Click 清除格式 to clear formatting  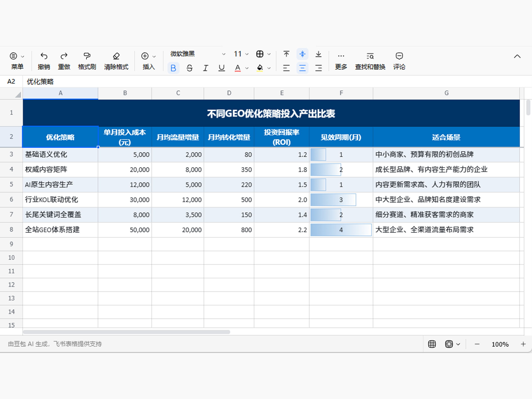point(116,61)
